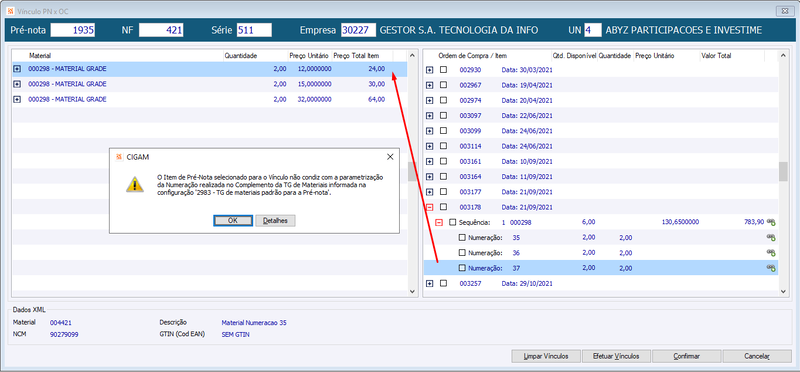Tick checkbox for order 003114
Viewport: 800px width, 372px height.
[x=443, y=146]
